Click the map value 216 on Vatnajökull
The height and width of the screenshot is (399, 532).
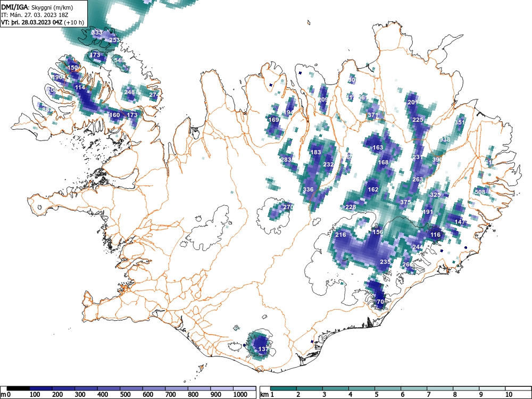click(340, 235)
